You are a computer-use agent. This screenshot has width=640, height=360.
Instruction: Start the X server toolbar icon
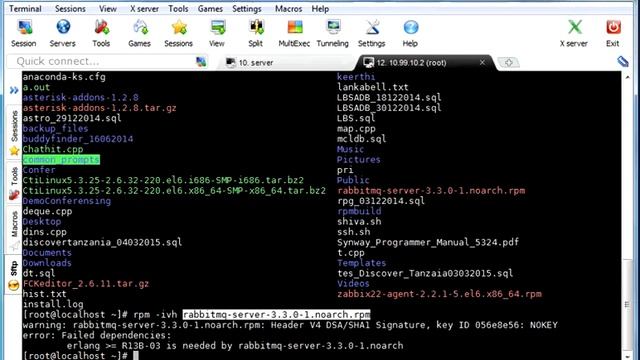pyautogui.click(x=574, y=33)
